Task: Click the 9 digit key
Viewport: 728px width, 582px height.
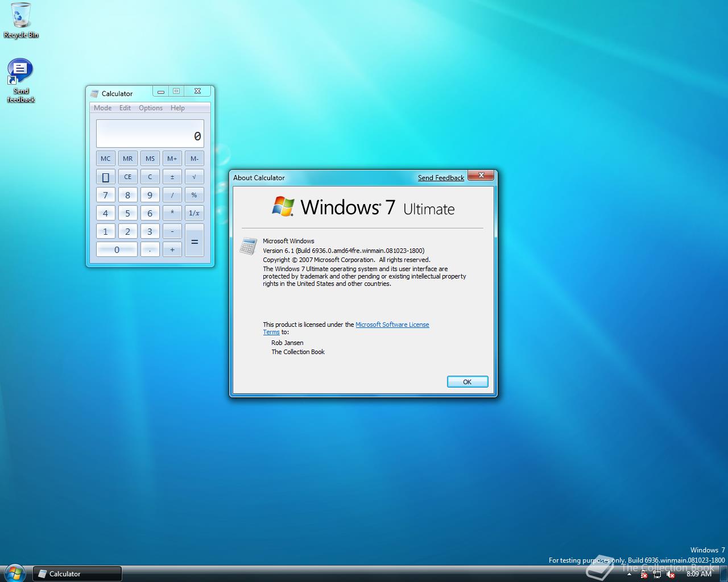Action: [150, 195]
